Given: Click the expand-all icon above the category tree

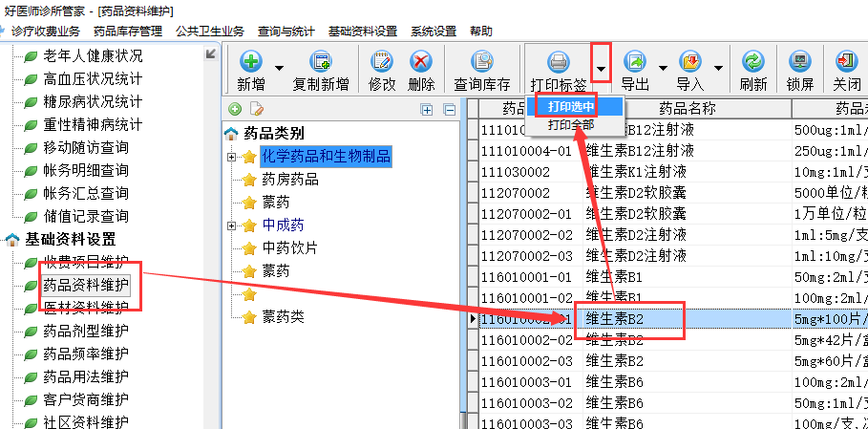Looking at the screenshot, I should (427, 110).
